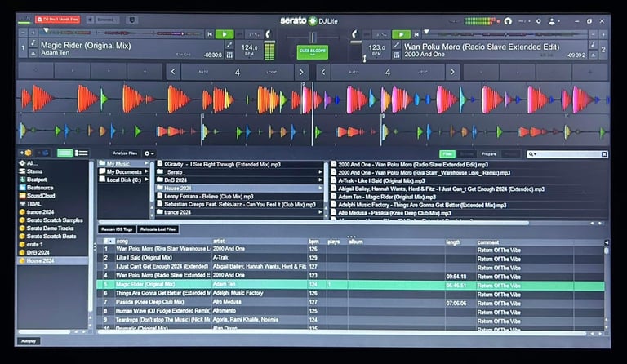
Task: Select Stems in the sidebar
Action: pos(35,171)
